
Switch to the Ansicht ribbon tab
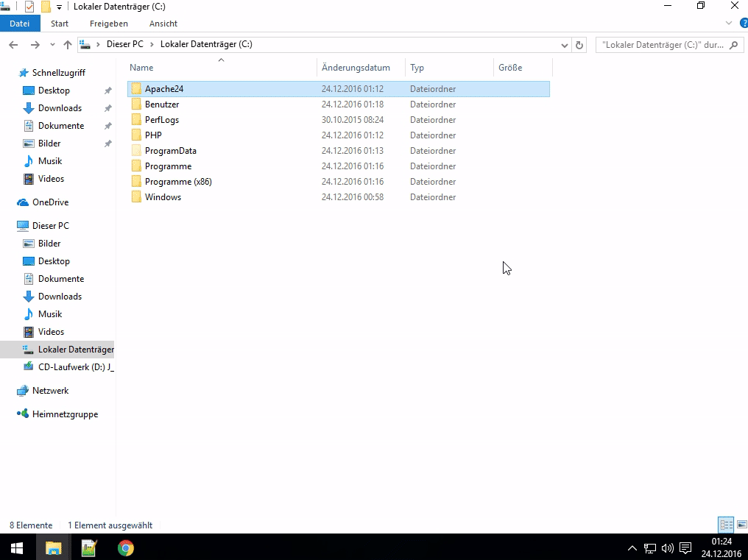(x=163, y=24)
